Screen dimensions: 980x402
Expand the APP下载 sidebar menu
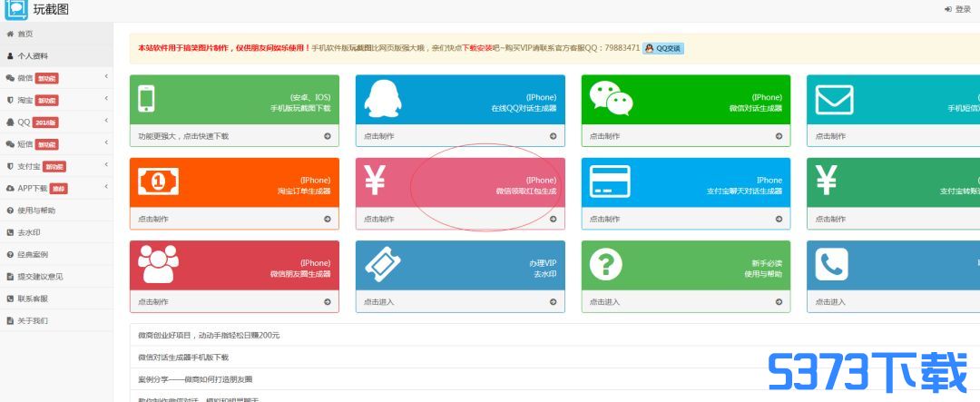(x=56, y=188)
